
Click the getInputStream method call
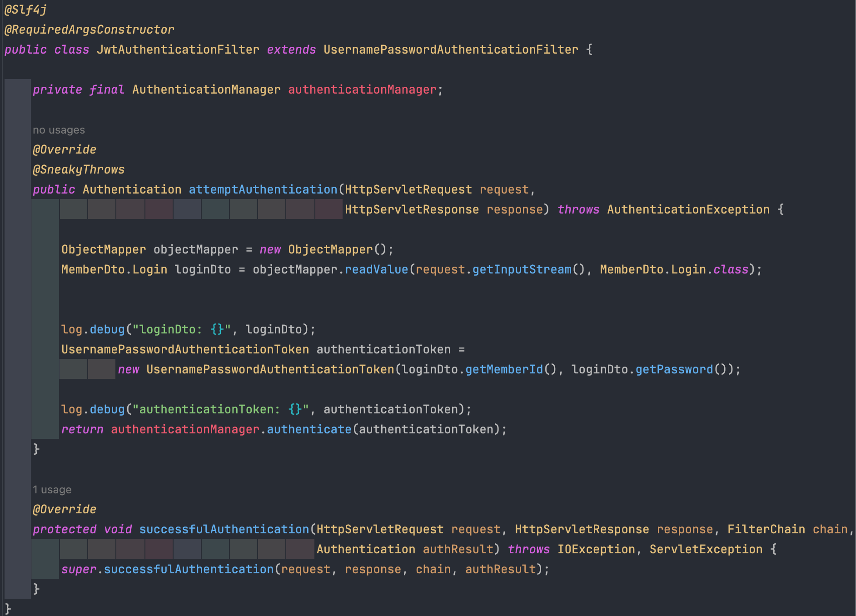(x=522, y=269)
